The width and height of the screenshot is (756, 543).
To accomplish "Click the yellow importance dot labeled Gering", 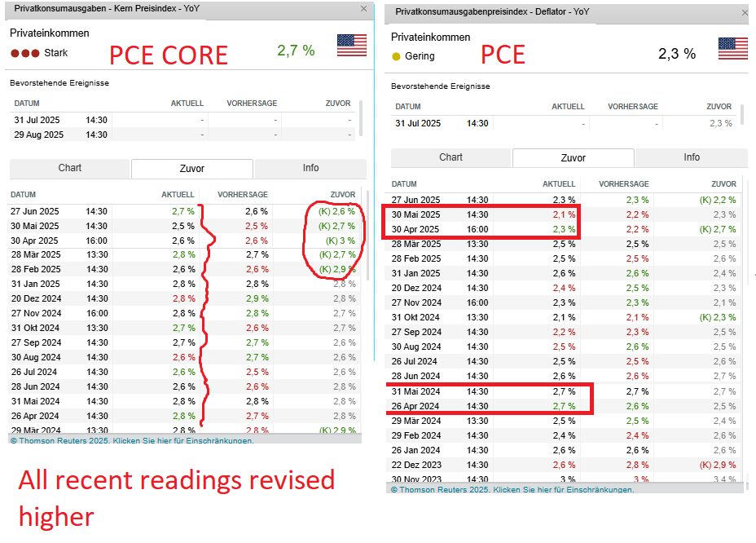I will [396, 56].
